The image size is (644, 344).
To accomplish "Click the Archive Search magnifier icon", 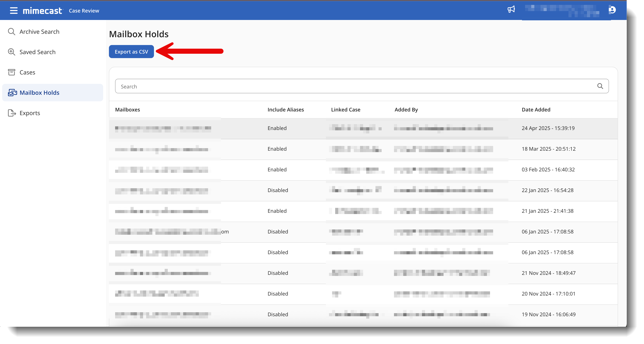I will click(x=11, y=32).
